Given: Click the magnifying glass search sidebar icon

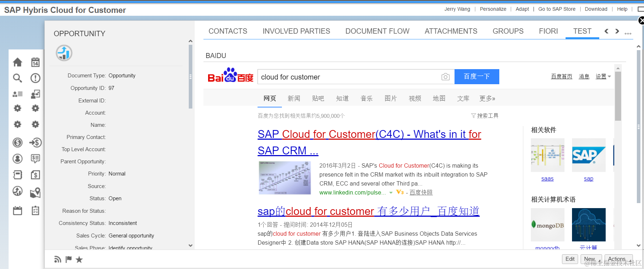Looking at the screenshot, I should [x=18, y=78].
